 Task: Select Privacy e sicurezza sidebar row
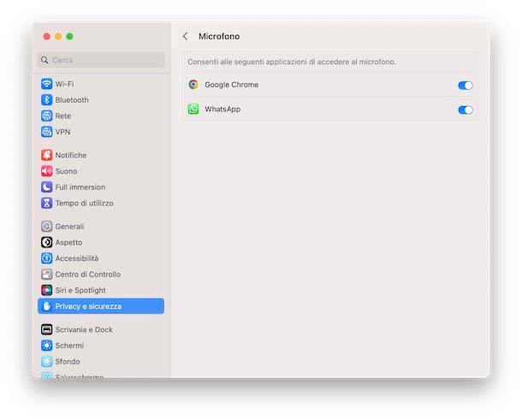coord(101,306)
